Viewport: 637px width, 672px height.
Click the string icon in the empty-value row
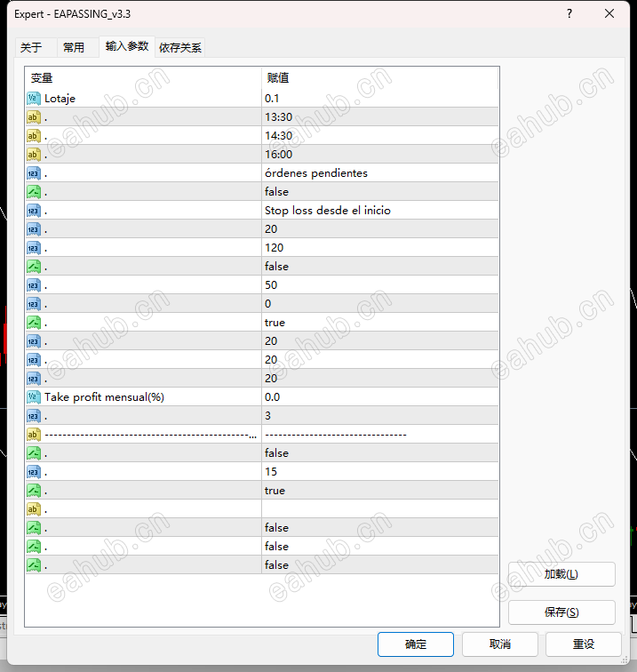[x=34, y=509]
